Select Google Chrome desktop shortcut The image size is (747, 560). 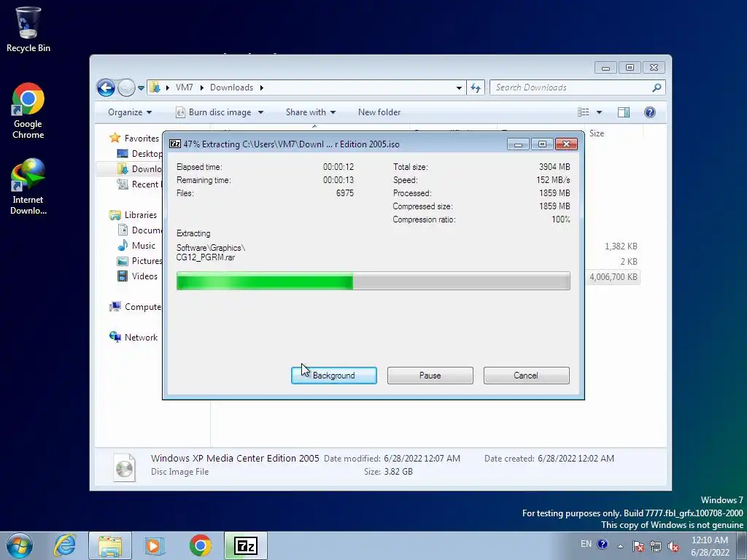coord(28,111)
